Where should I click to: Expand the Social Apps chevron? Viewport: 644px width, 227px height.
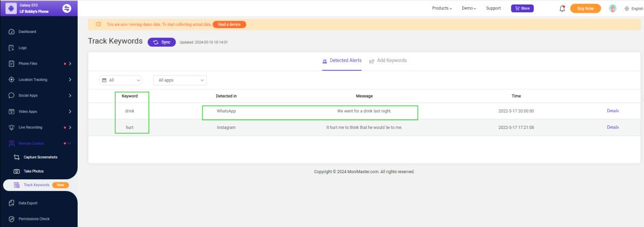70,95
